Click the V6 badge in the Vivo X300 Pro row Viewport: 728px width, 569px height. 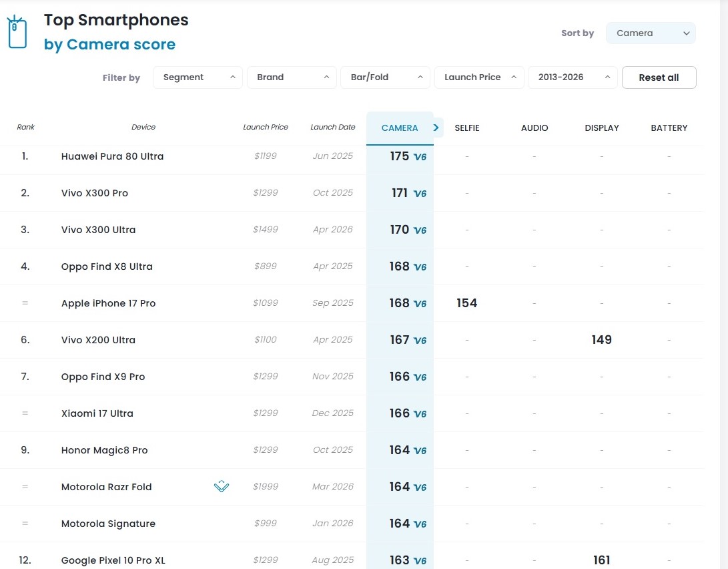(x=420, y=194)
